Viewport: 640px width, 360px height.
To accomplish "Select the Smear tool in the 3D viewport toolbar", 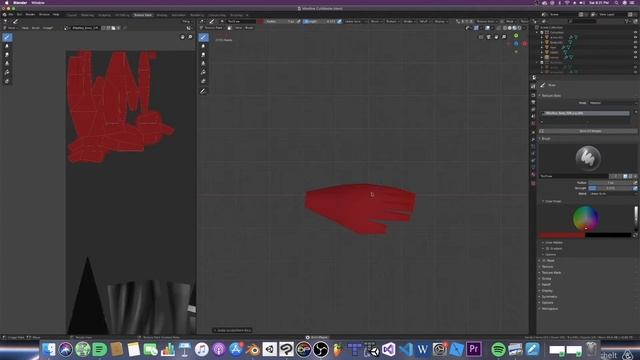I will tap(203, 55).
